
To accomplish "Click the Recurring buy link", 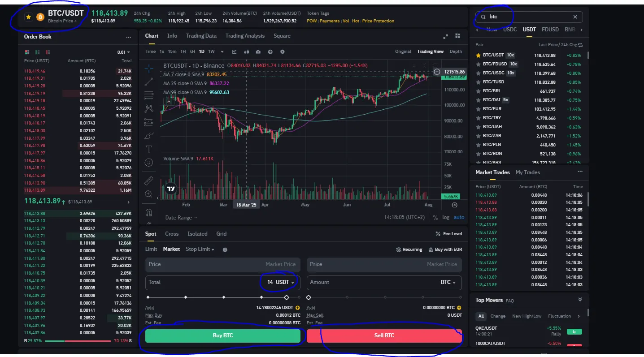I will 409,249.
